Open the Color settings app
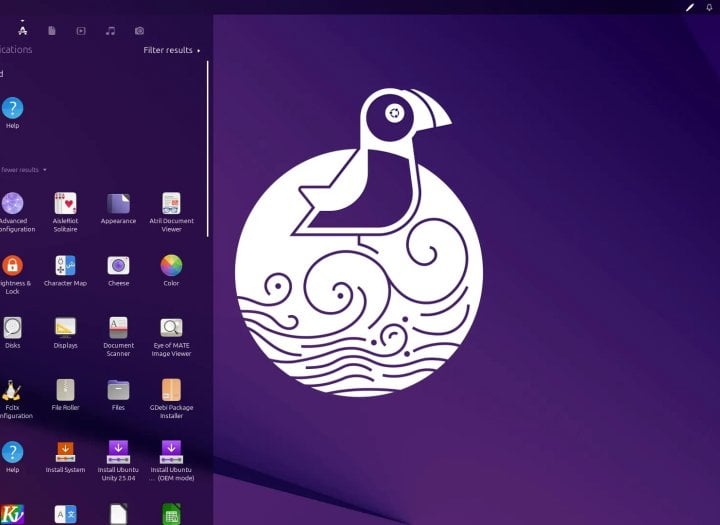 coord(171,271)
